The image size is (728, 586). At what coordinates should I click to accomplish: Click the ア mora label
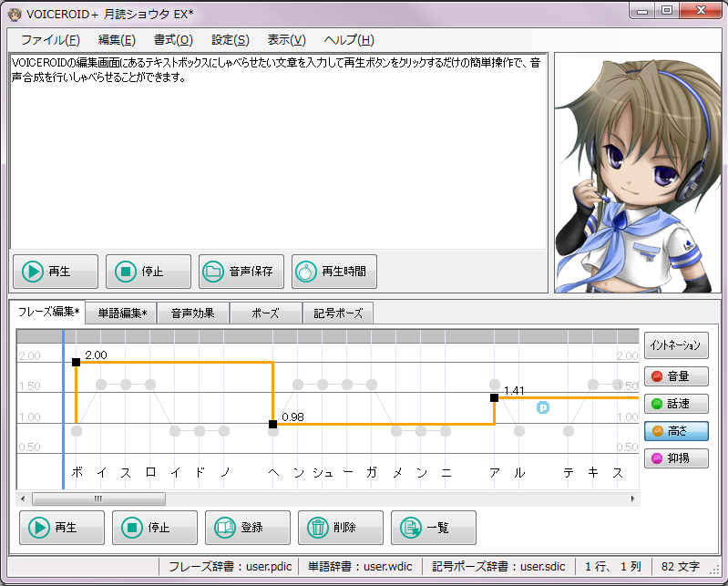[x=495, y=472]
